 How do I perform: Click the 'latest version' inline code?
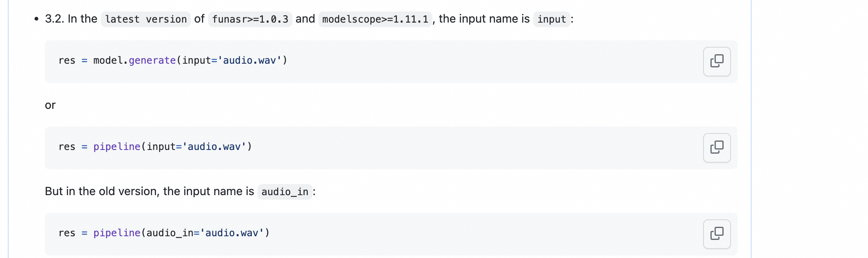coord(146,19)
